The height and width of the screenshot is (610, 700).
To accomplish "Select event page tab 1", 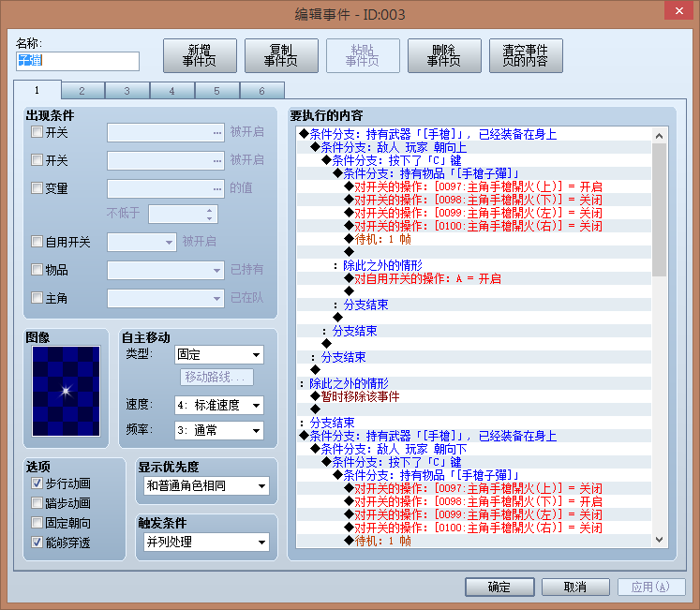I will click(x=37, y=90).
